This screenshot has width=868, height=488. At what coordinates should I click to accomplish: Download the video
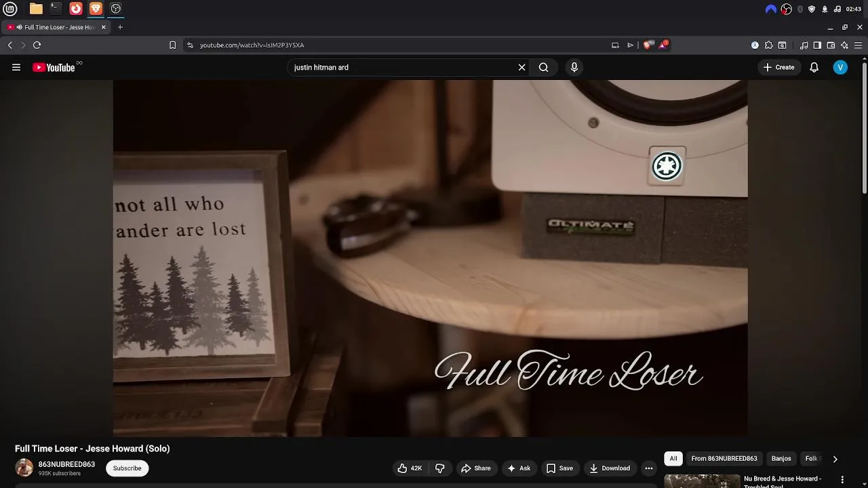point(610,468)
